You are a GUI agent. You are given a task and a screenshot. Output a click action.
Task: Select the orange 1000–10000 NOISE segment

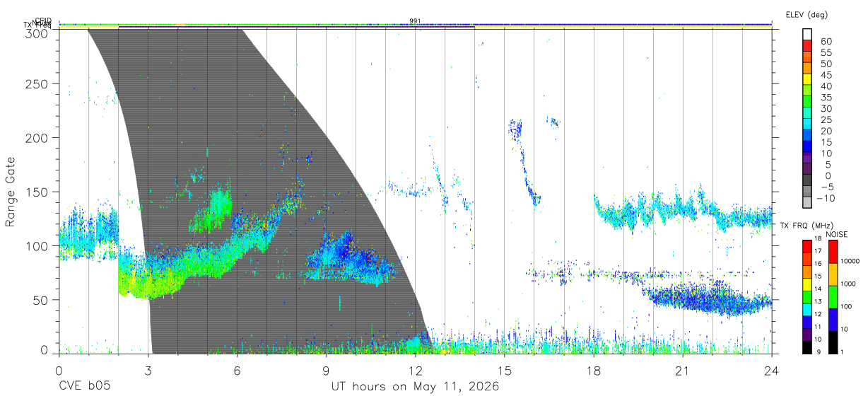pyautogui.click(x=833, y=274)
